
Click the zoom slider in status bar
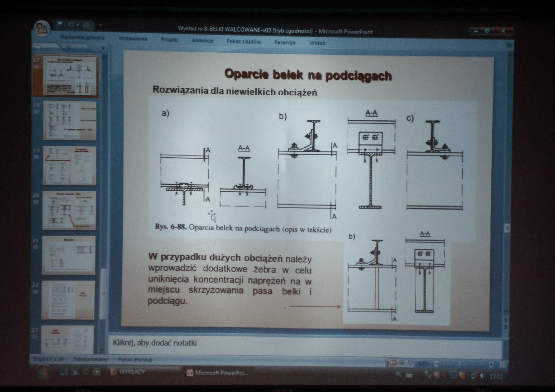[x=460, y=364]
